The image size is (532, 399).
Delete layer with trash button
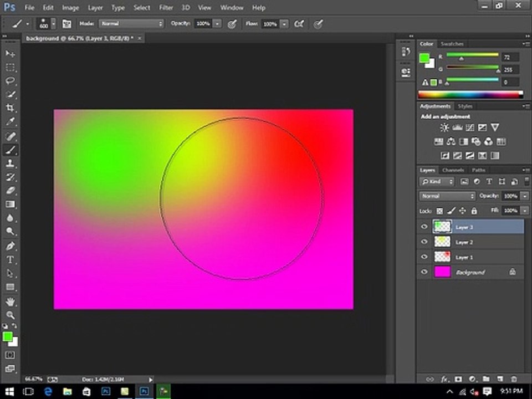[x=514, y=379]
